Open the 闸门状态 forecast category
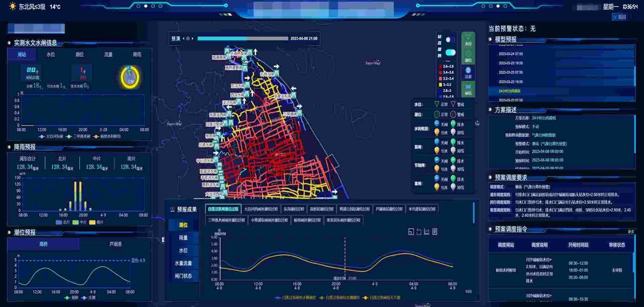The height and width of the screenshot is (307, 644). coord(183,276)
